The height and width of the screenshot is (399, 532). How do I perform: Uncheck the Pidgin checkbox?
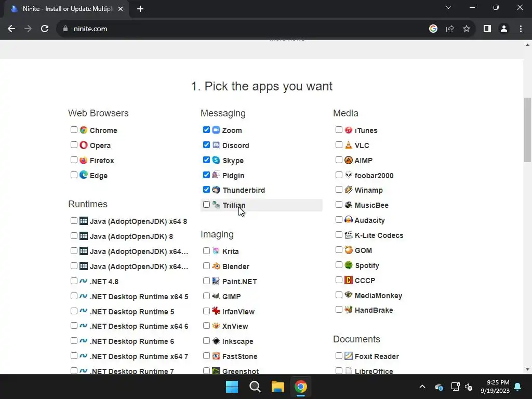click(206, 175)
